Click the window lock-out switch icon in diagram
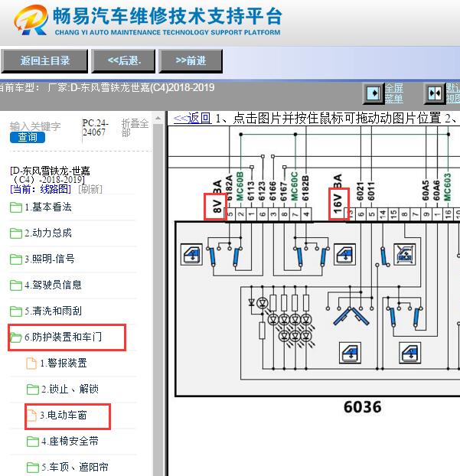 pyautogui.click(x=405, y=254)
